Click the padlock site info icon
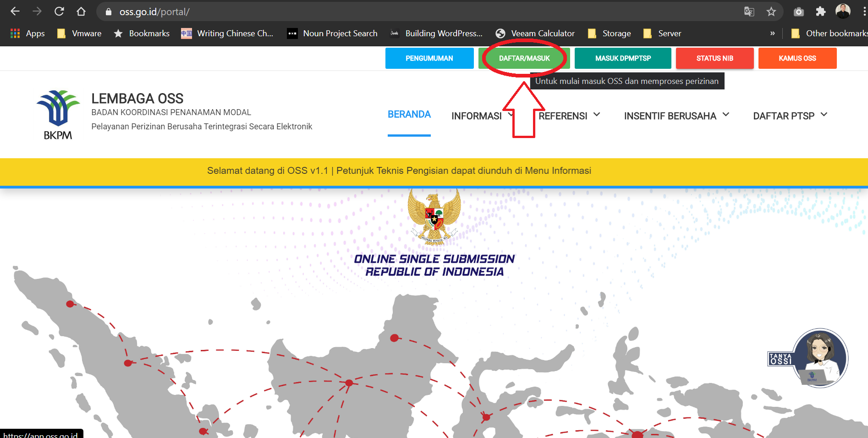 coord(109,12)
